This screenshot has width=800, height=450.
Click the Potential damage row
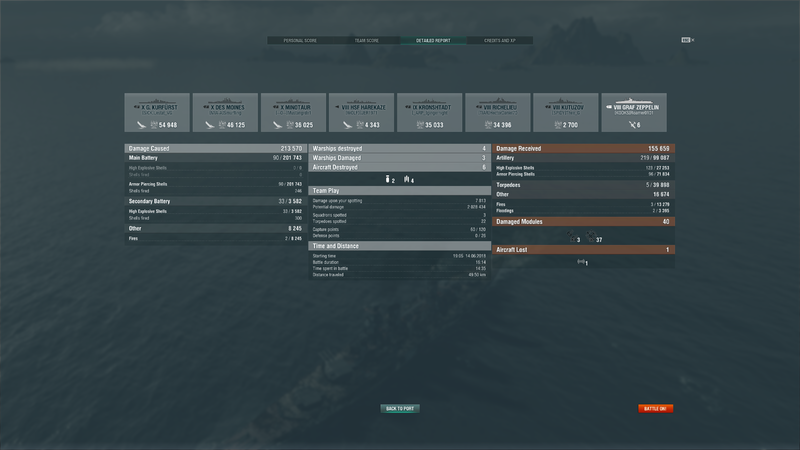[399, 207]
